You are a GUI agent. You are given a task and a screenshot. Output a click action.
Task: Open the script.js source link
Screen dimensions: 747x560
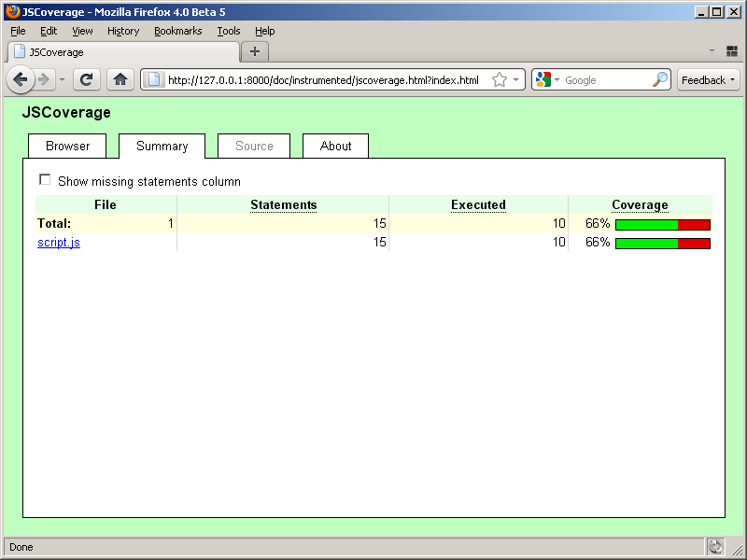(59, 242)
